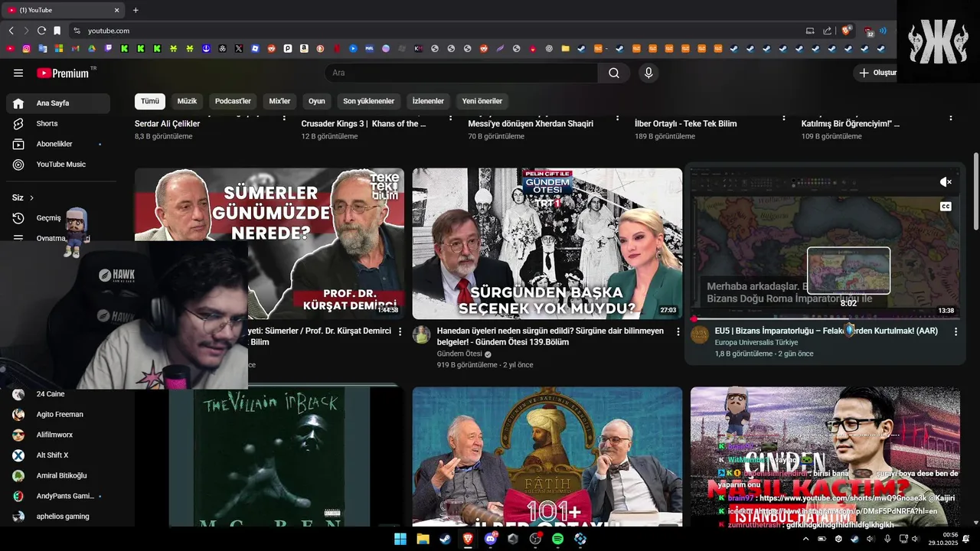
Task: Select the Mix'ler filter chip
Action: 279,101
